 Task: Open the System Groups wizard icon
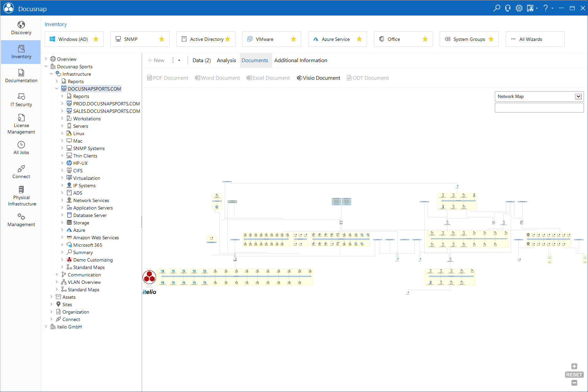[448, 39]
